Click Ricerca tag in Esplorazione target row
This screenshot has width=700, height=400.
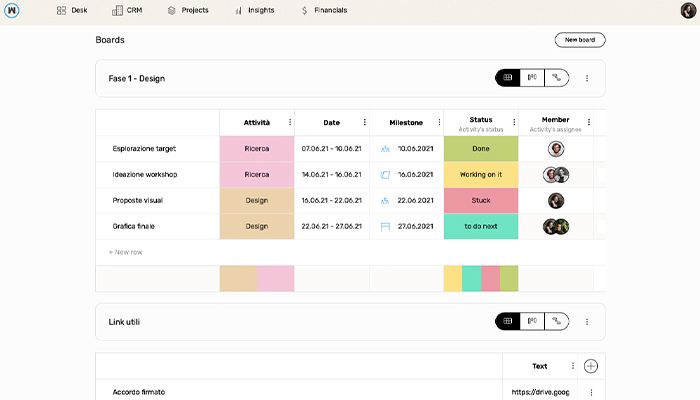click(x=257, y=149)
